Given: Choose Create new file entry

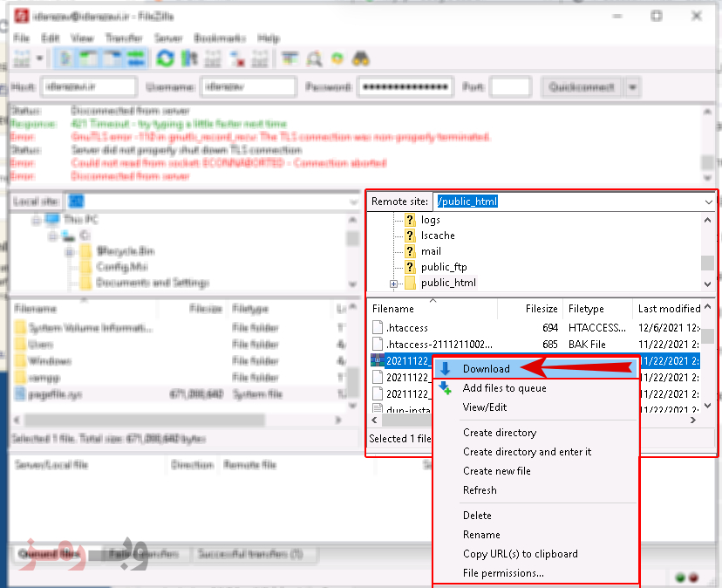Looking at the screenshot, I should pos(535,471).
